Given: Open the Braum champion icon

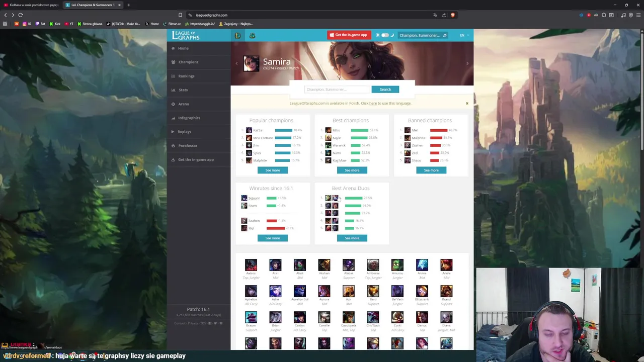Looking at the screenshot, I should click(x=251, y=317).
